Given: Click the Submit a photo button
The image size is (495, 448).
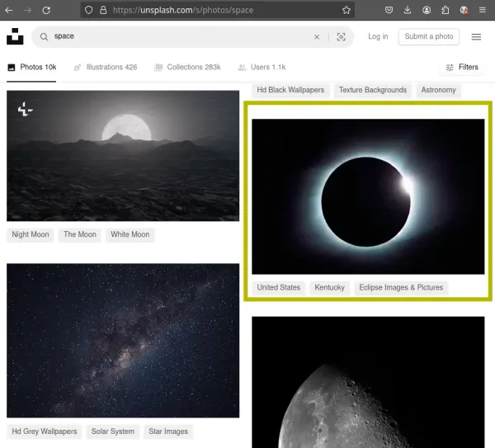Looking at the screenshot, I should tap(429, 36).
